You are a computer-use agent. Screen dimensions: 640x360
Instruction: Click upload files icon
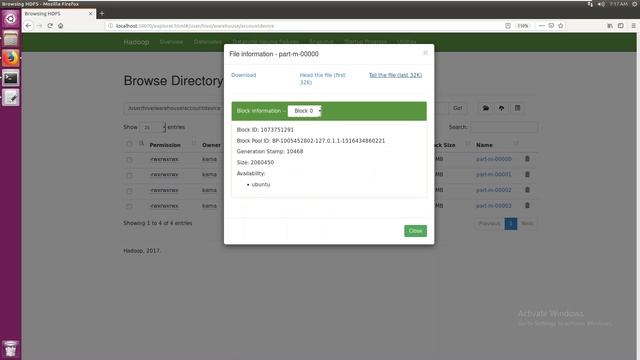501,108
